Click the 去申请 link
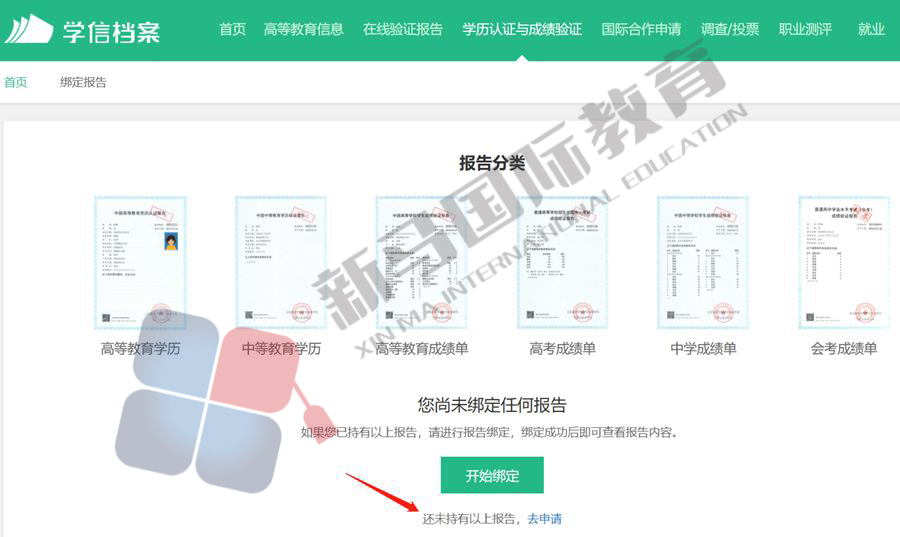 coord(544,519)
